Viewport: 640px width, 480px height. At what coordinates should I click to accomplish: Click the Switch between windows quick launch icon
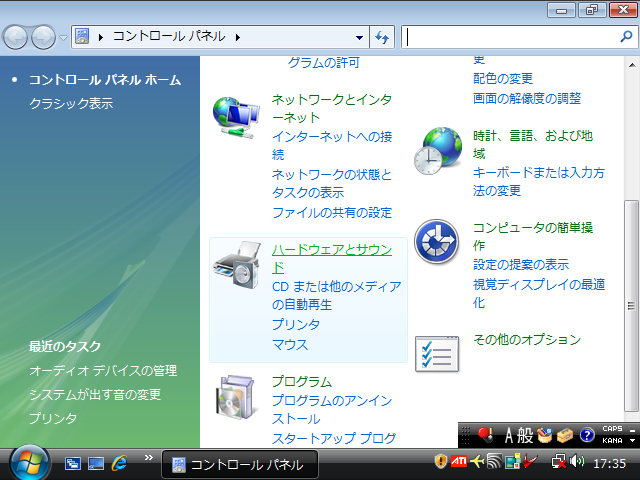[73, 463]
